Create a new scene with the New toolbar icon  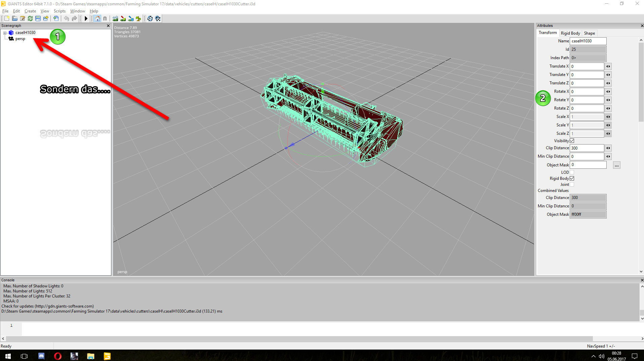[7, 18]
